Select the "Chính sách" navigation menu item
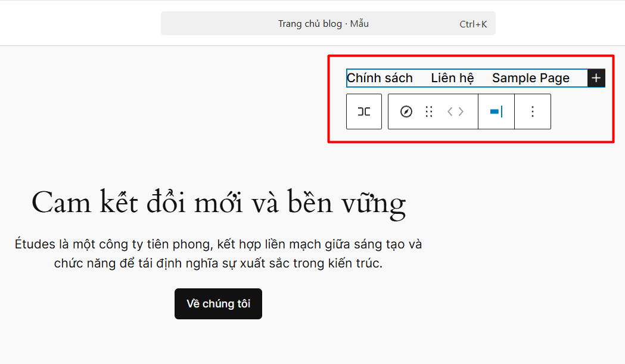Viewport: 625px width, 364px height. (x=380, y=78)
